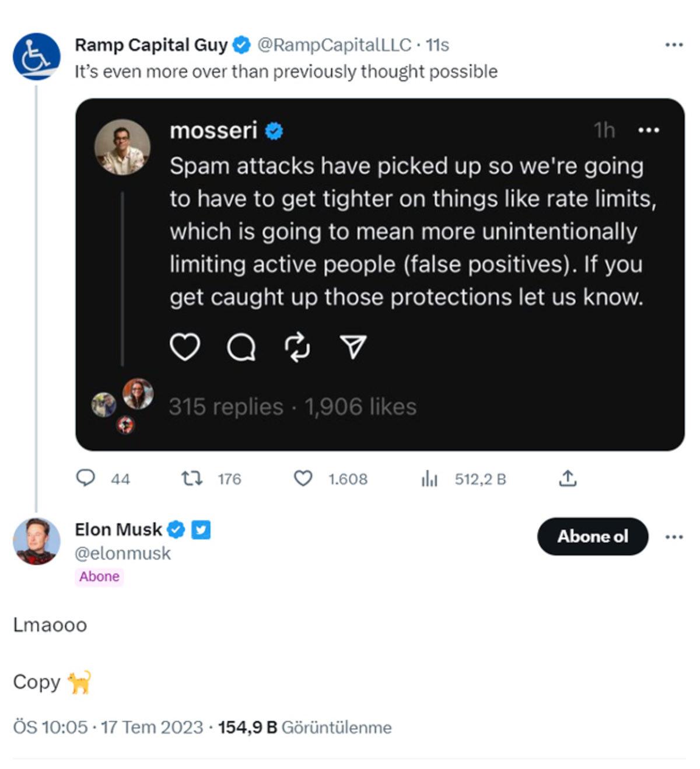Like mosseri's embedded post via heart icon
The width and height of the screenshot is (700, 769).
click(185, 348)
